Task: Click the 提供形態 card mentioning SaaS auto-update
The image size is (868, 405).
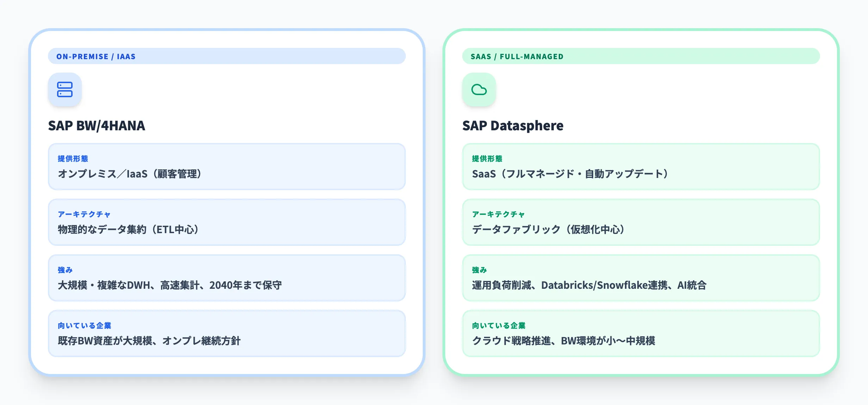Action: [x=641, y=167]
